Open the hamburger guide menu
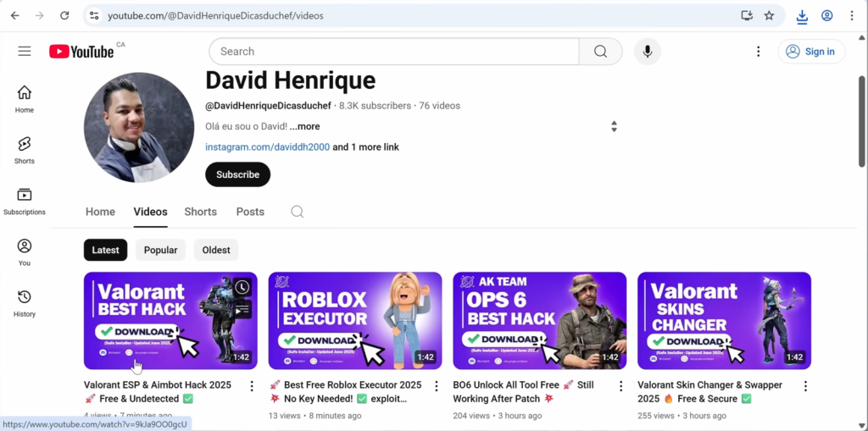Screen dimensions: 868x431 pos(25,52)
